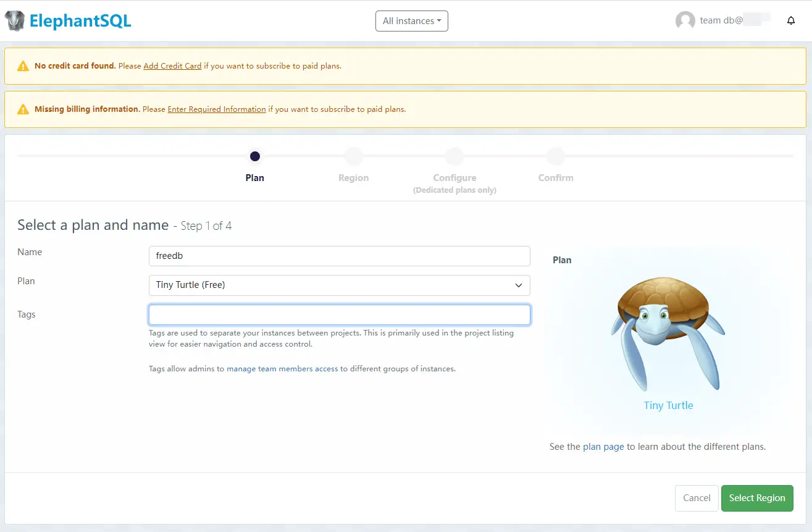The image size is (812, 532).
Task: Click the Name field label
Action: coord(30,252)
